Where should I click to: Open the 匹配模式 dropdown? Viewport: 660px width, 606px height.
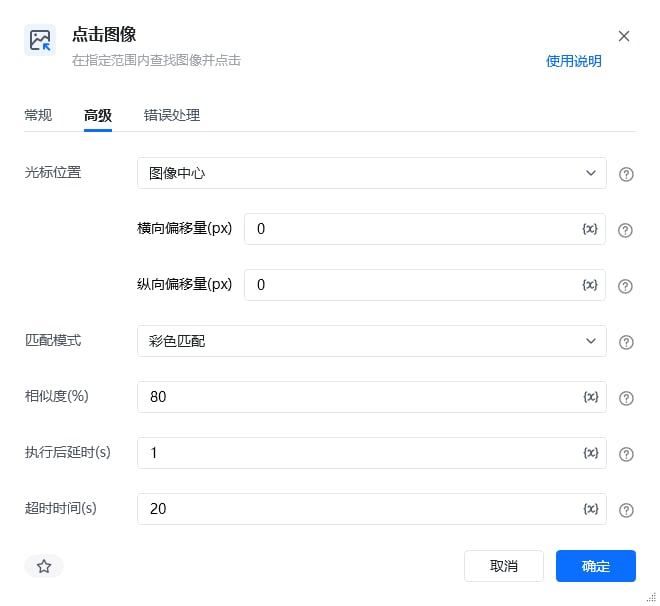pos(372,341)
